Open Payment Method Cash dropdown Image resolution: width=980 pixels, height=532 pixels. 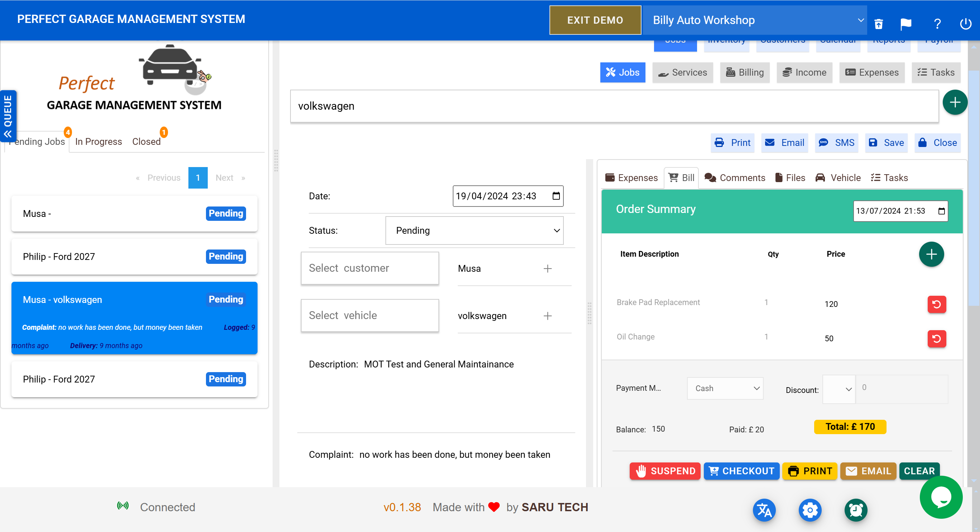pyautogui.click(x=725, y=389)
